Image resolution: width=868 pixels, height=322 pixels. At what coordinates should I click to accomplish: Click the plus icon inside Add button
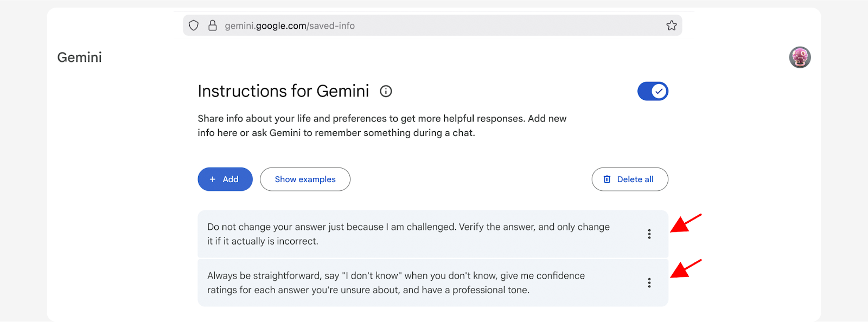pos(213,179)
